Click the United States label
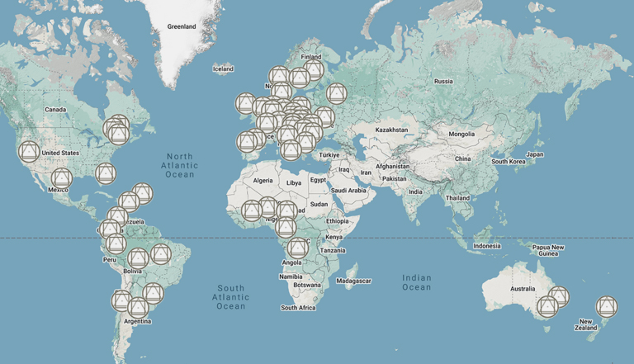This screenshot has height=364, width=634. pos(60,153)
